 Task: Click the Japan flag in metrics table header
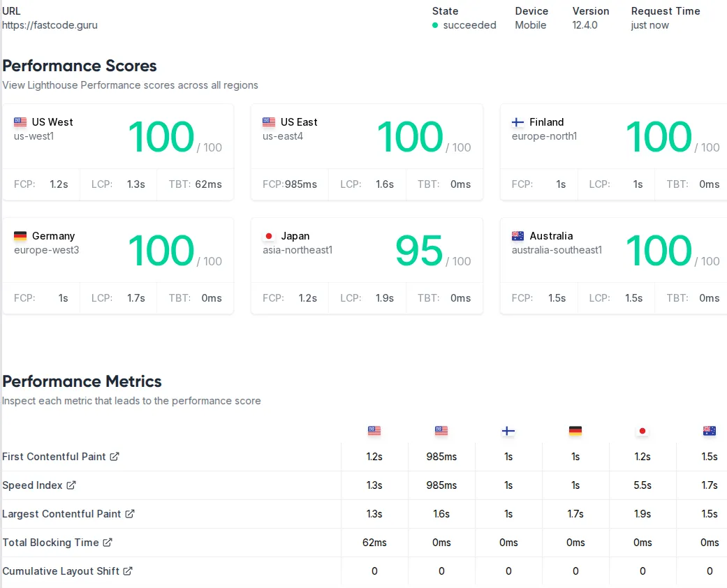tap(642, 431)
